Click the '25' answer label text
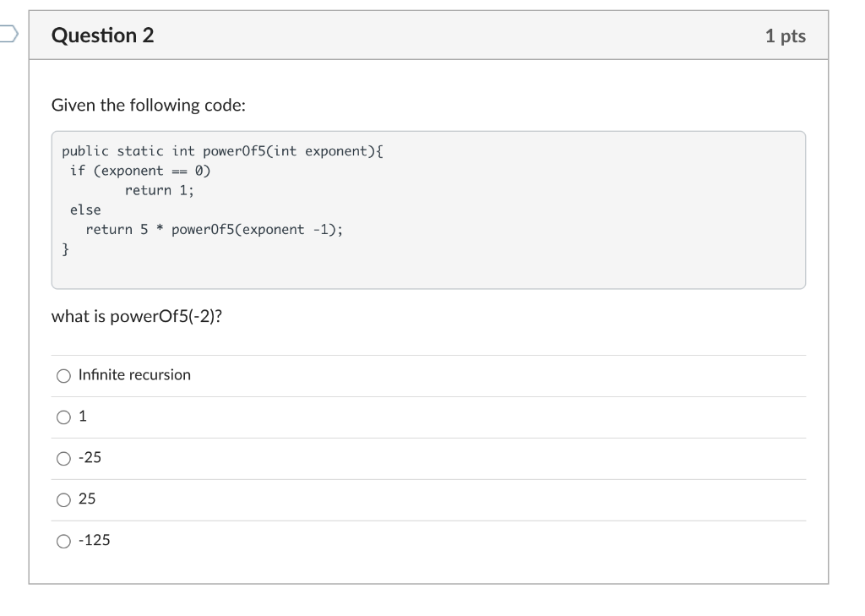865x616 pixels. tap(87, 499)
